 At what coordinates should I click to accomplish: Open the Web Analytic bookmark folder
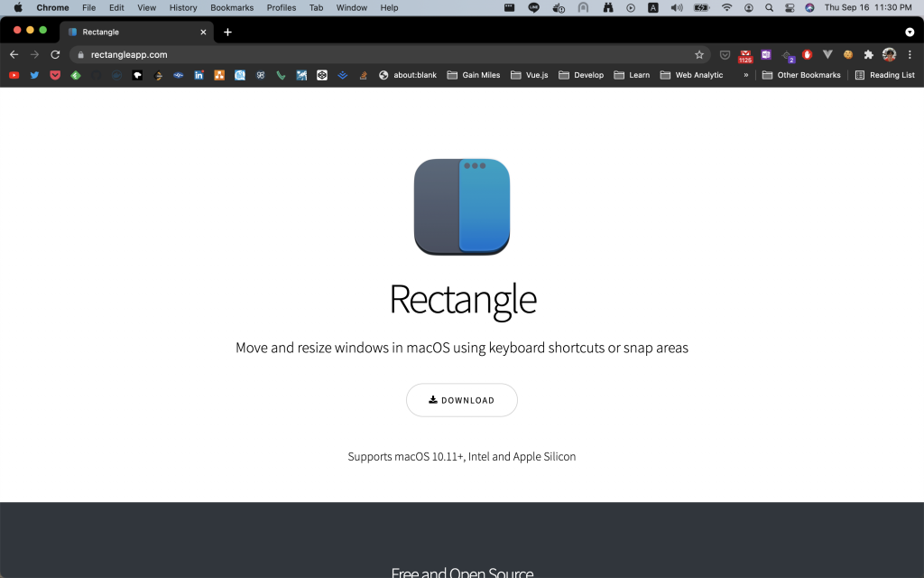(x=691, y=75)
